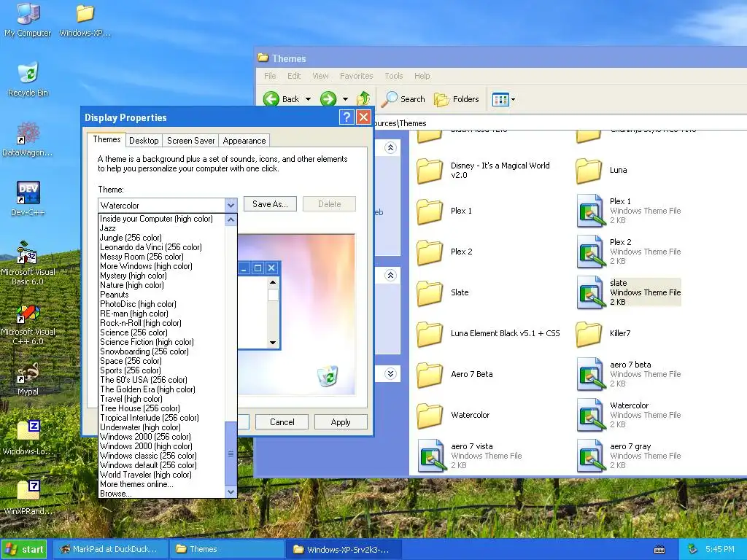
Task: Select the aero 7 gray theme file
Action: coord(629,456)
